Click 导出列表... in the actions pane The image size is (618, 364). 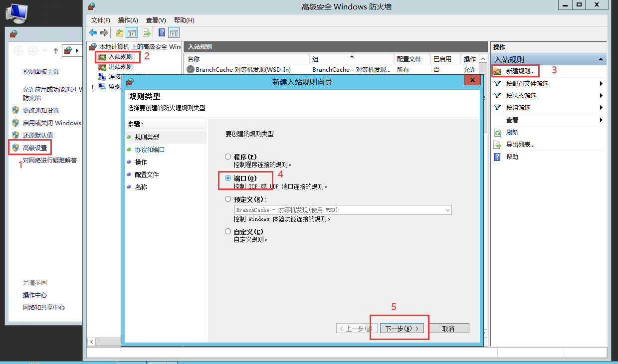click(520, 145)
